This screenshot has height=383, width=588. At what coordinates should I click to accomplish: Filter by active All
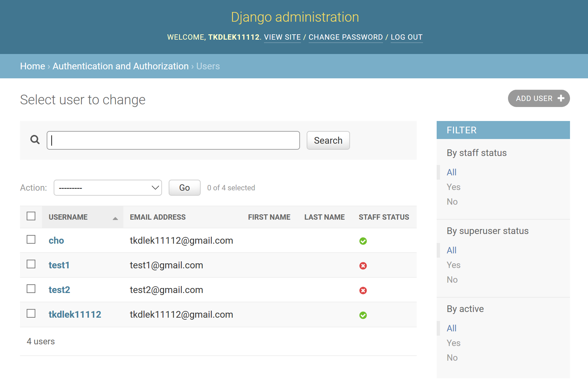tap(452, 328)
